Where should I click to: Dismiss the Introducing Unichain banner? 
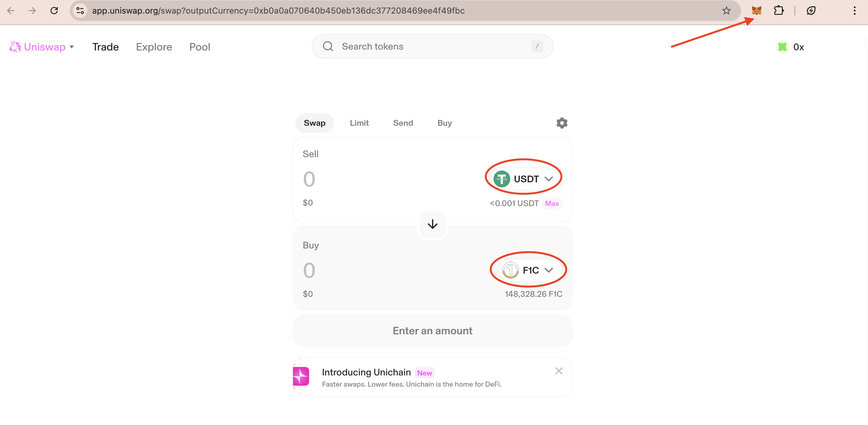tap(559, 371)
